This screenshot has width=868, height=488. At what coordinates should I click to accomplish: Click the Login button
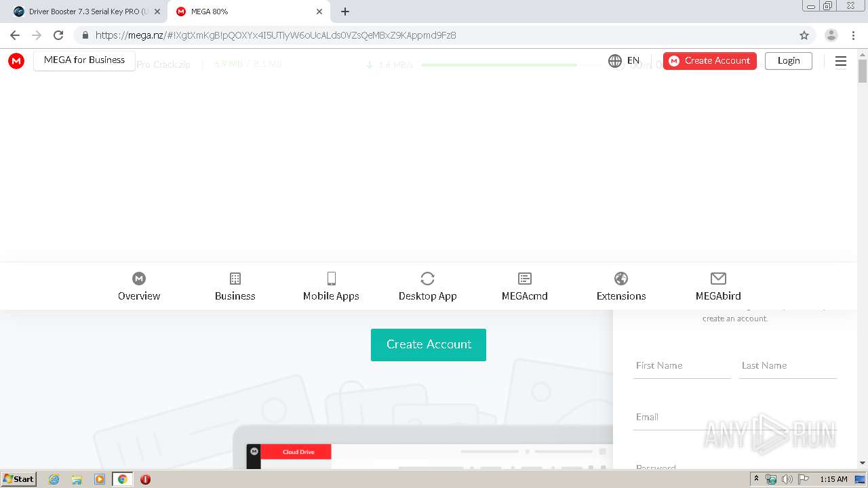(789, 61)
